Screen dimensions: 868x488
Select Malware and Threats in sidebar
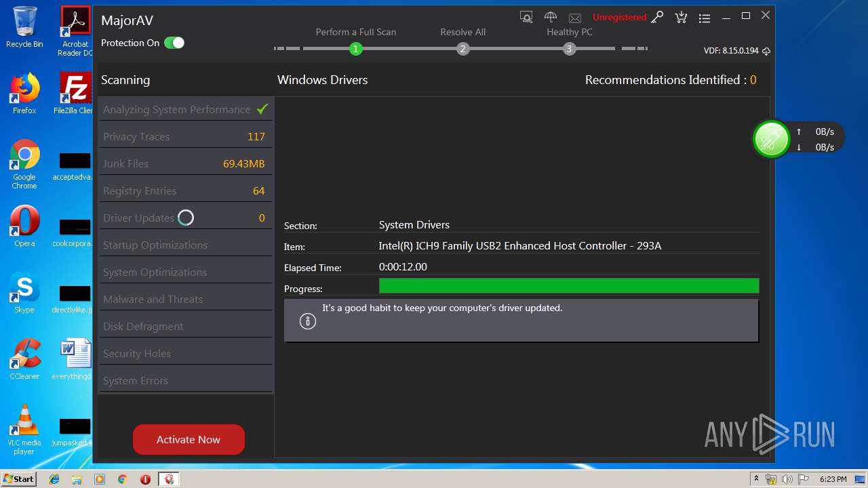point(186,299)
